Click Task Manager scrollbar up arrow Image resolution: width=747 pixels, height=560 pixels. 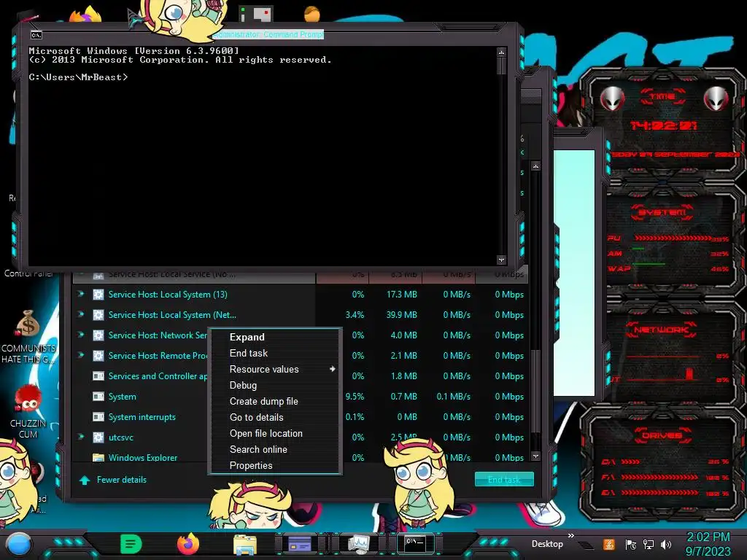click(x=535, y=167)
